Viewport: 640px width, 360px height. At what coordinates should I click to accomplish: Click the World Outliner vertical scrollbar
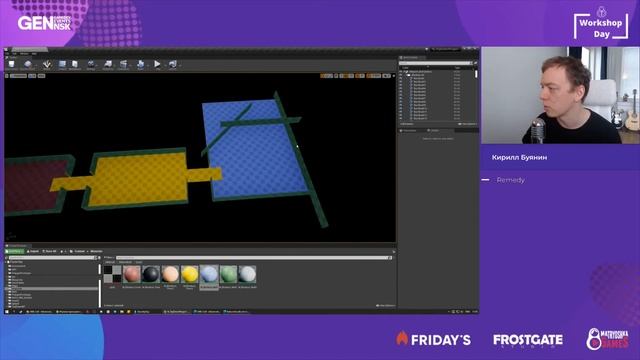point(476,75)
